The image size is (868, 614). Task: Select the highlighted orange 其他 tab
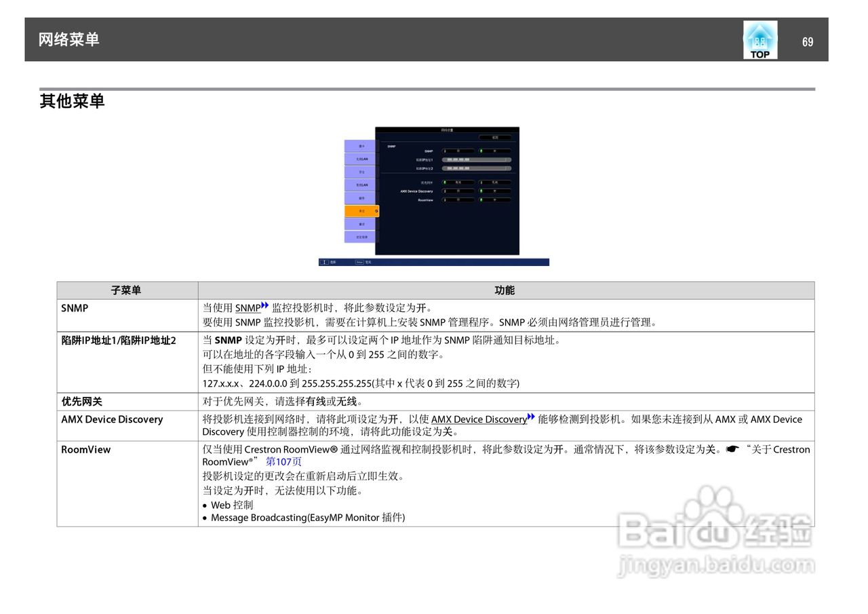click(x=361, y=211)
